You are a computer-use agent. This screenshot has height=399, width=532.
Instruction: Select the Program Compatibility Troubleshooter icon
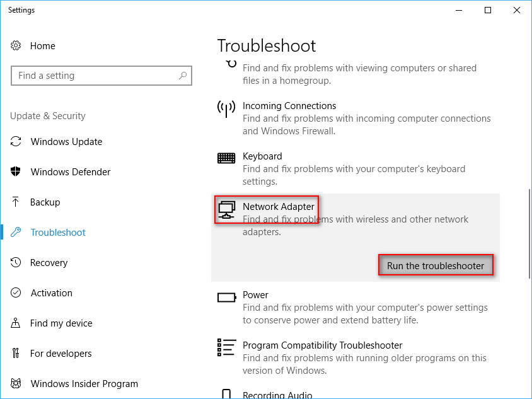226,347
